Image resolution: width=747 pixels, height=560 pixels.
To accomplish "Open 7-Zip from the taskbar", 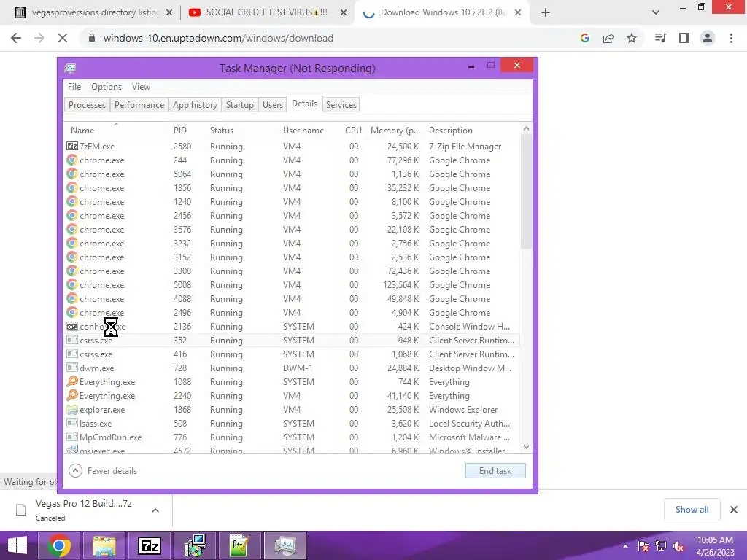I will pos(149,545).
